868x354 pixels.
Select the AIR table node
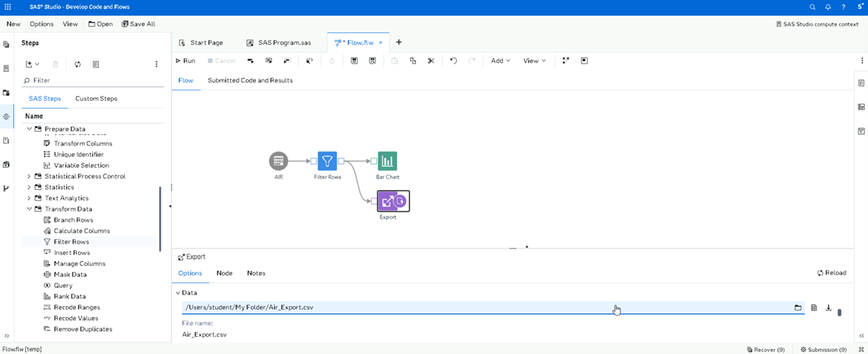(x=278, y=161)
